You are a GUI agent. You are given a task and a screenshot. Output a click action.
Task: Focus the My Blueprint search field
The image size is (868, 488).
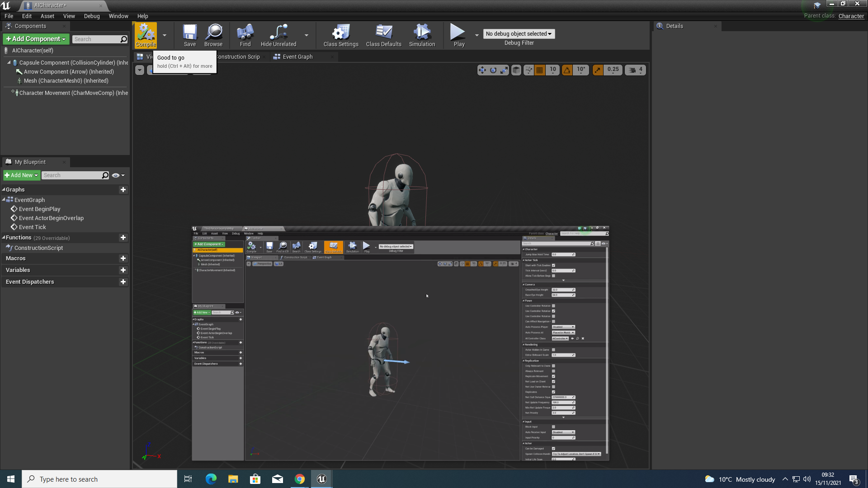coord(72,175)
